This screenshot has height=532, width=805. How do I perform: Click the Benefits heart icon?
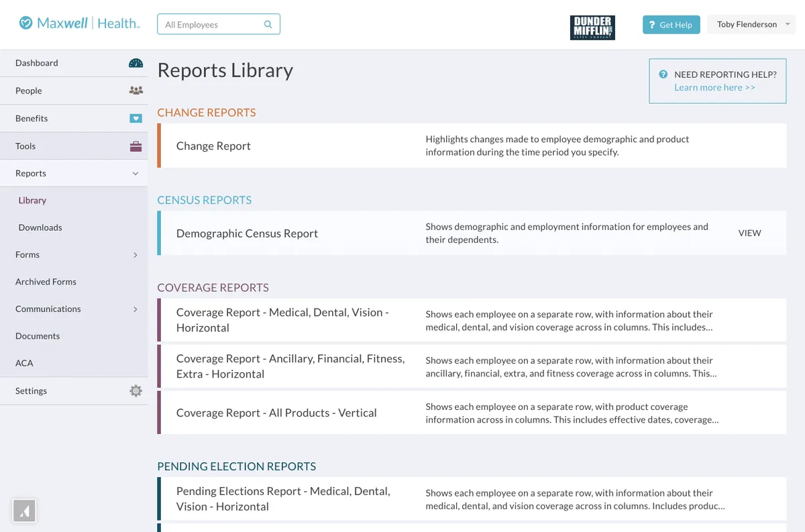[136, 118]
